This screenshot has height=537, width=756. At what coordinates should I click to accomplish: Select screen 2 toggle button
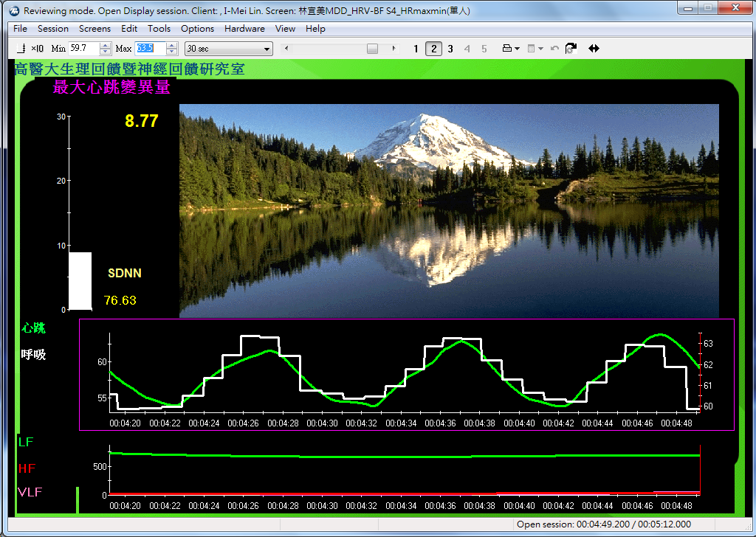[x=433, y=49]
